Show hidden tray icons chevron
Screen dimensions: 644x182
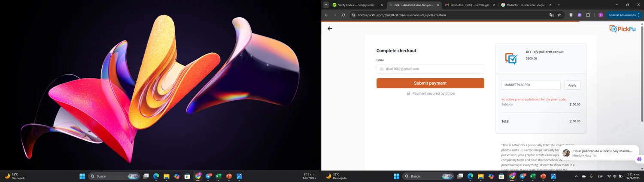[x=576, y=176]
